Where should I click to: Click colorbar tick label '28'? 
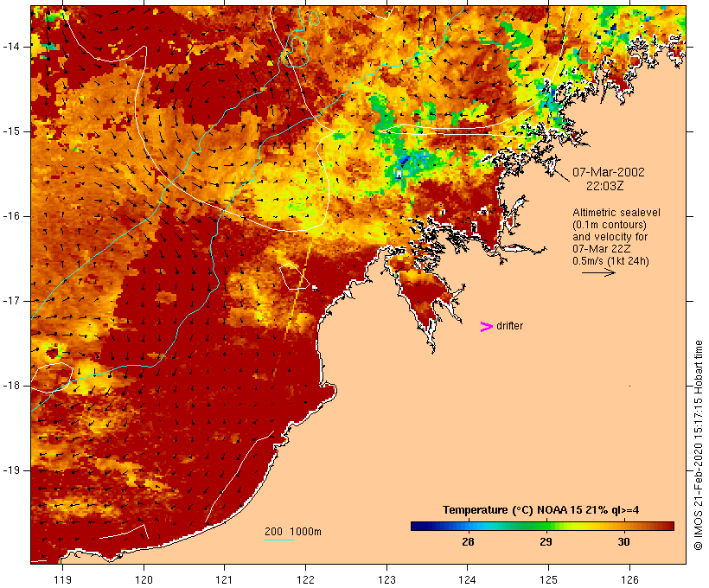[x=468, y=542]
